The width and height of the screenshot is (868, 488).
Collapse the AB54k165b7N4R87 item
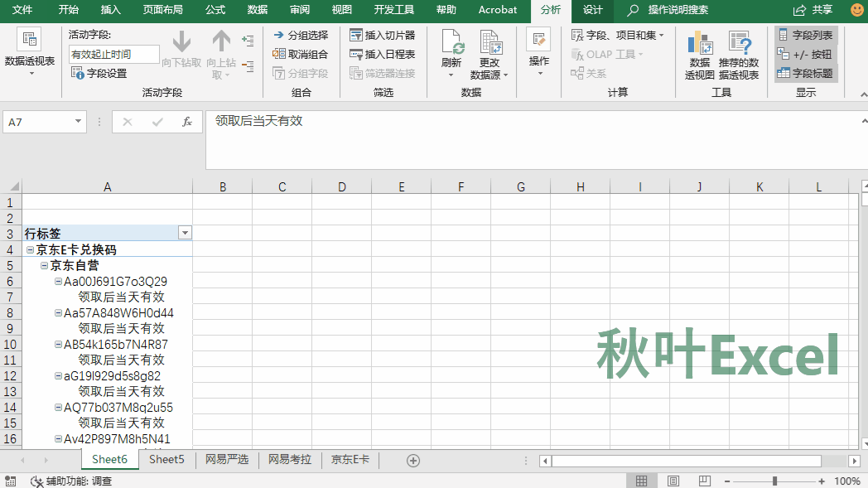pyautogui.click(x=58, y=344)
